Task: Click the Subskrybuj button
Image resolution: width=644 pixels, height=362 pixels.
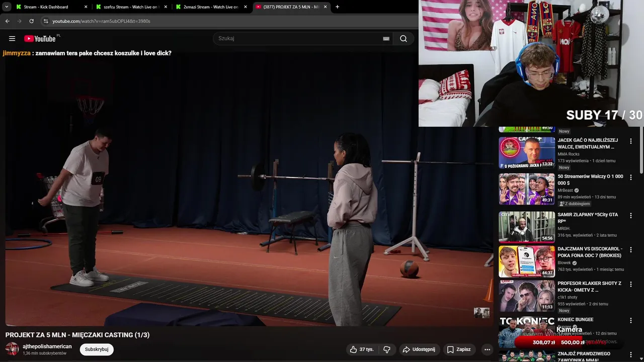Action: (97, 349)
